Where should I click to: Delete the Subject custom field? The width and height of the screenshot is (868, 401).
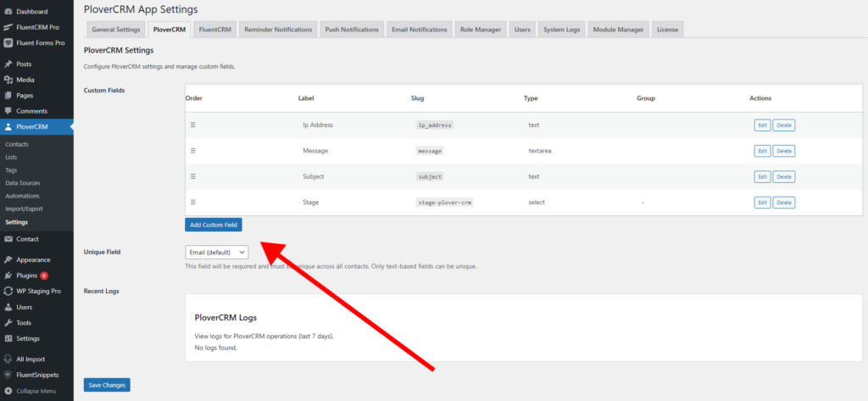[x=784, y=177]
